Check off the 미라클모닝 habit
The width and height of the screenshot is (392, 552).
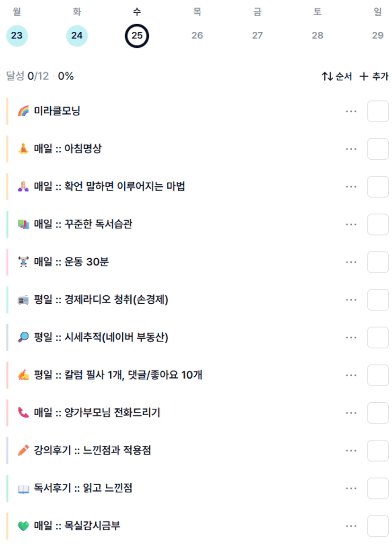pyautogui.click(x=378, y=111)
